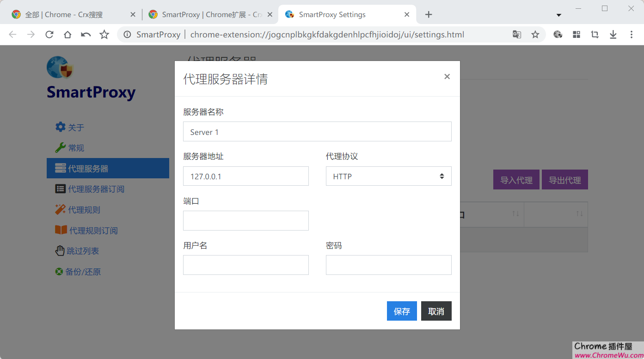Viewport: 644px width, 359px height.
Task: Click the 服务器地址 field with 127.0.0.1
Action: pyautogui.click(x=246, y=176)
